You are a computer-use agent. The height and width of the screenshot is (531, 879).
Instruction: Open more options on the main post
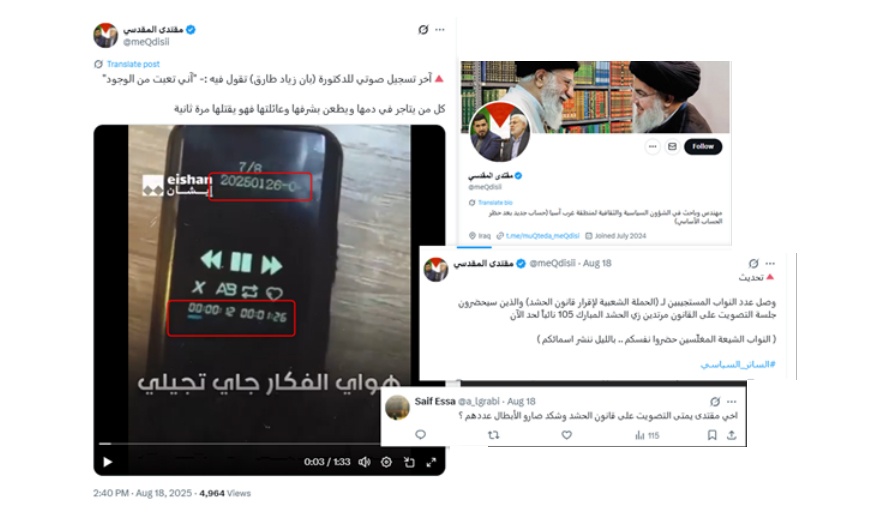440,30
